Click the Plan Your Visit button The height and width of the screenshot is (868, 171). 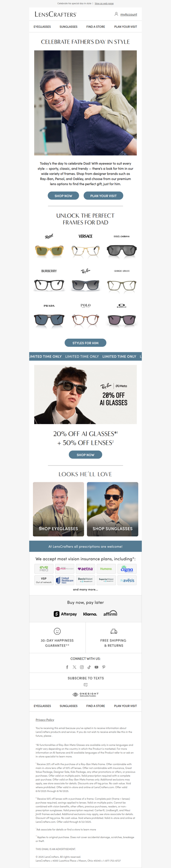[103, 196]
